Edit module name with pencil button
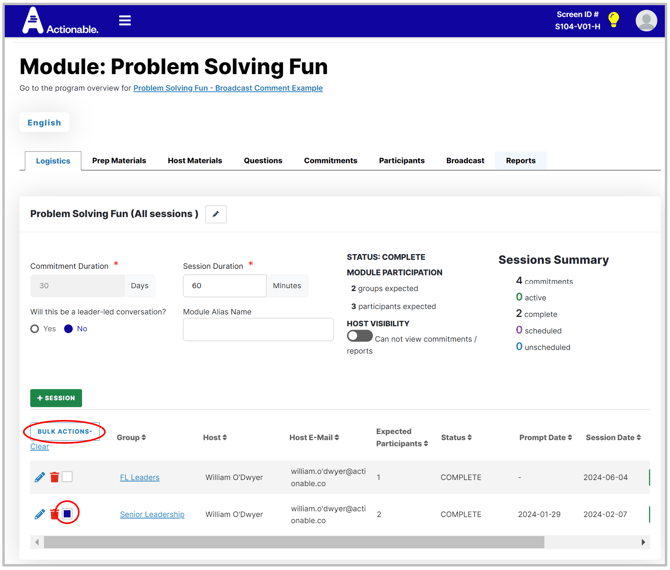The image size is (670, 570). click(216, 214)
